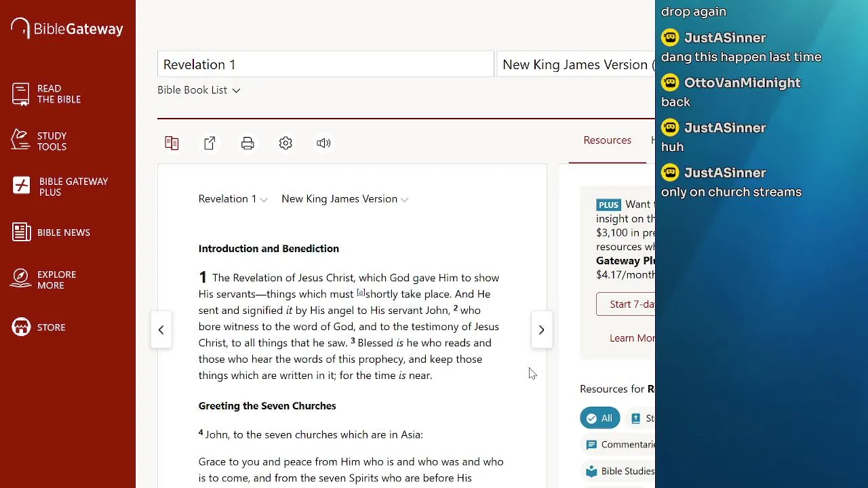
Task: Go to the previous chapter arrow
Action: tap(161, 330)
